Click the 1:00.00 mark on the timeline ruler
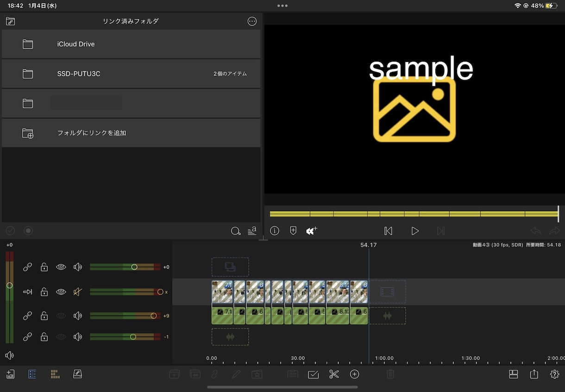The image size is (565, 392). (x=384, y=358)
